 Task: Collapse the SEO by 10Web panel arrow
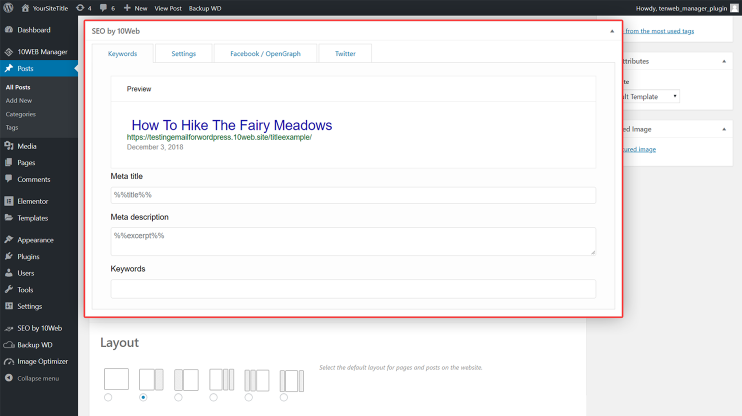pos(612,31)
